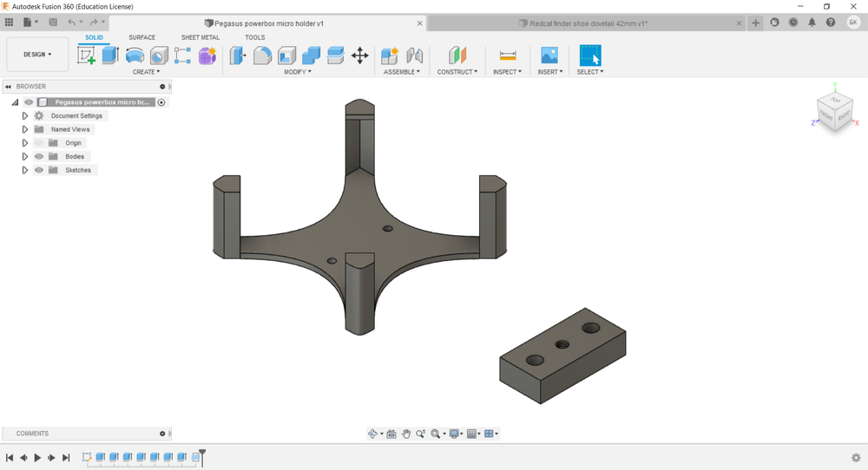Open the DESIGN workspace dropdown

(37, 55)
